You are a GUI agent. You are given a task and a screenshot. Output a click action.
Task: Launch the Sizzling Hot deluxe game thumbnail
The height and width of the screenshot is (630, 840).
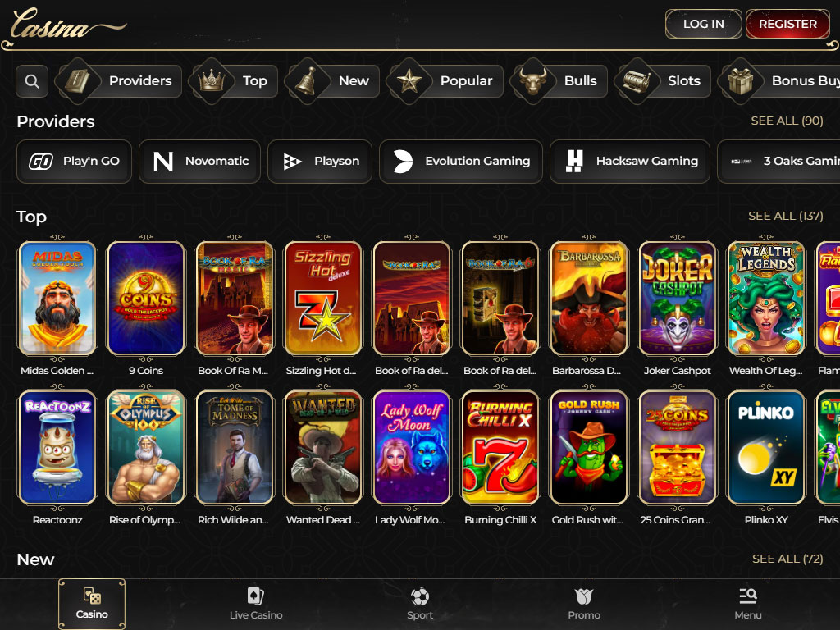[323, 298]
